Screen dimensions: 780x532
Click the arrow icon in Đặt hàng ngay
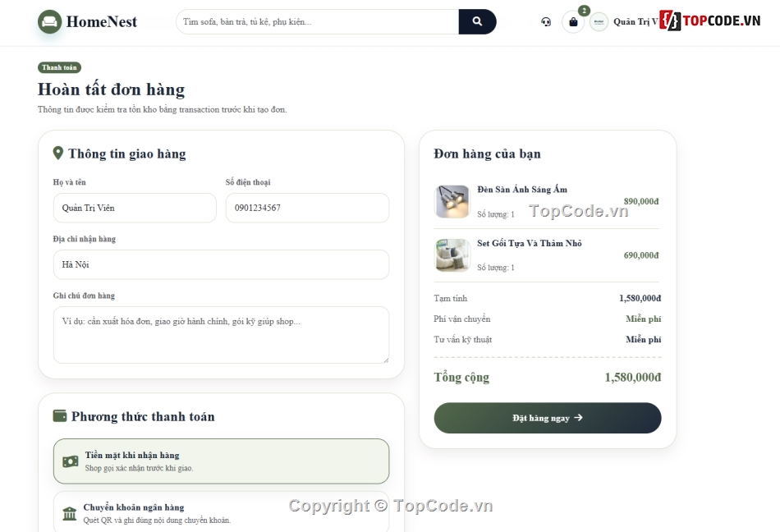(x=578, y=418)
